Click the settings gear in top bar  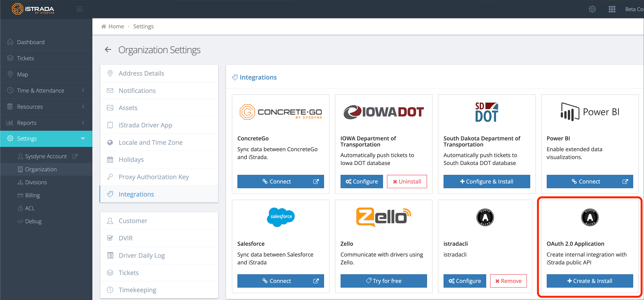[592, 9]
